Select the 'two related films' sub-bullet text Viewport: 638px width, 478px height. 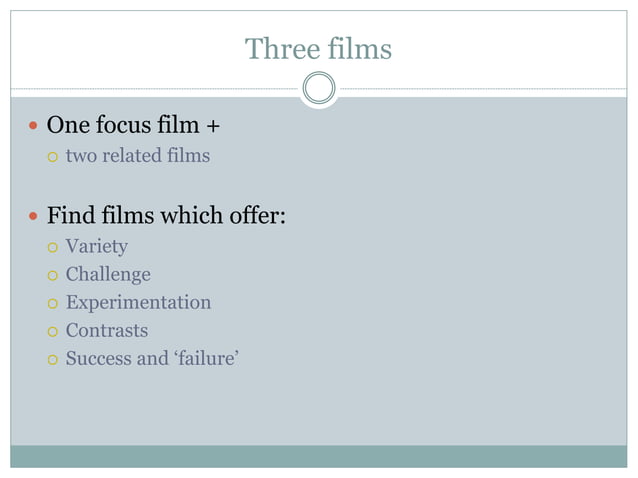(x=137, y=156)
